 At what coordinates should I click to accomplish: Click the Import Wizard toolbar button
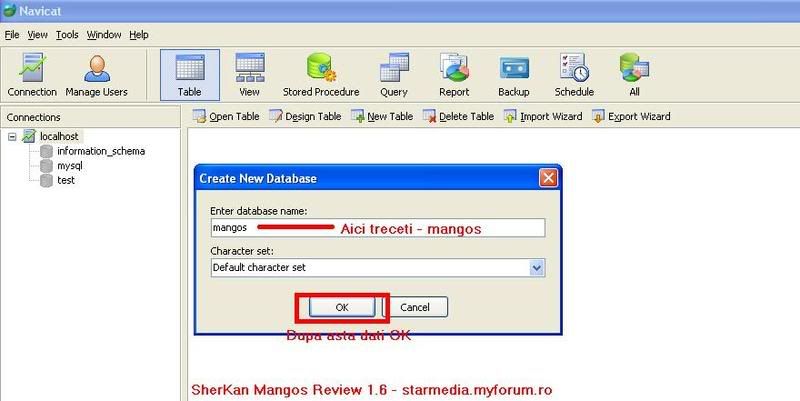pos(543,117)
